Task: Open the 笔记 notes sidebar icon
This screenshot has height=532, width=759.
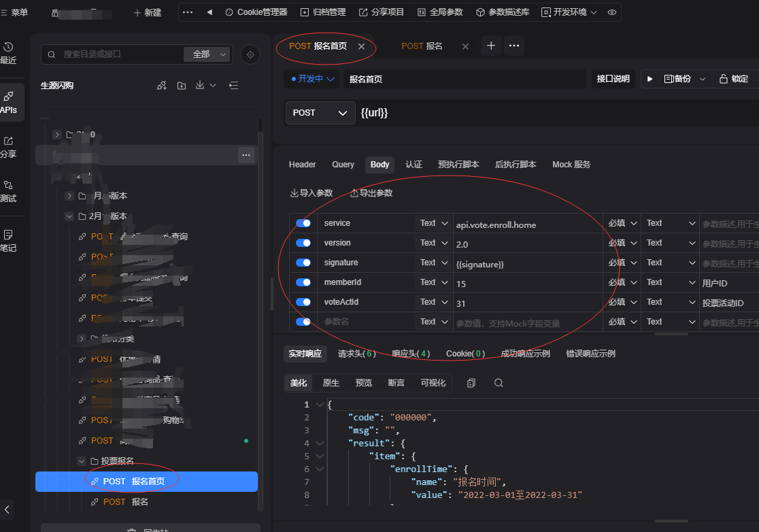Action: coord(8,241)
